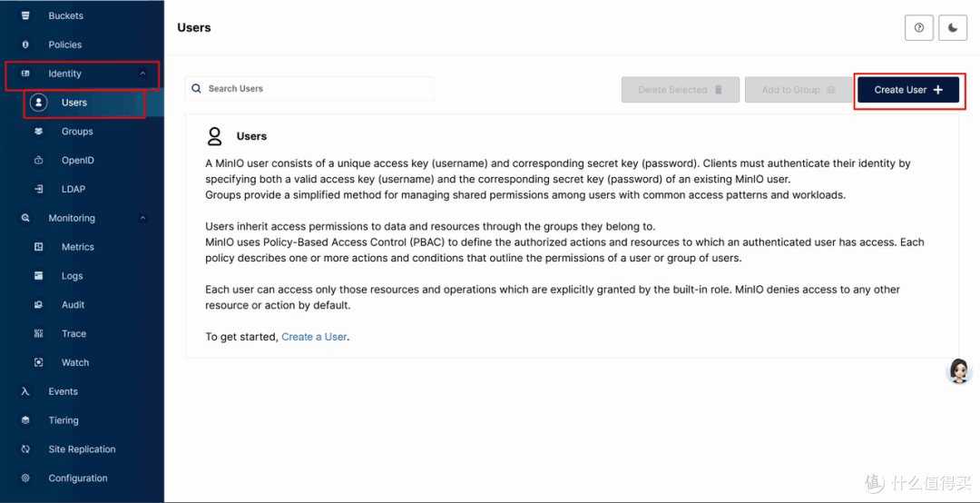Collapse the Monitoring section chevron
Screen dimensions: 980x503
click(142, 218)
